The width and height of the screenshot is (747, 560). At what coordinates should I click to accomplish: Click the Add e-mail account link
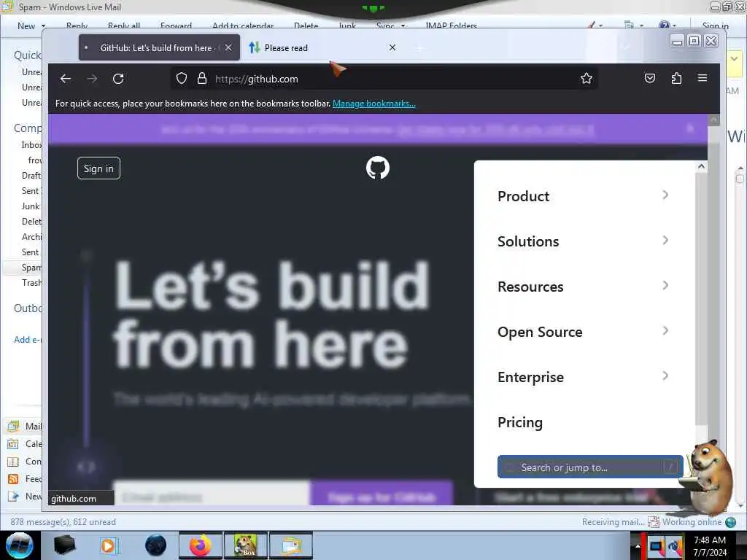coord(28,340)
